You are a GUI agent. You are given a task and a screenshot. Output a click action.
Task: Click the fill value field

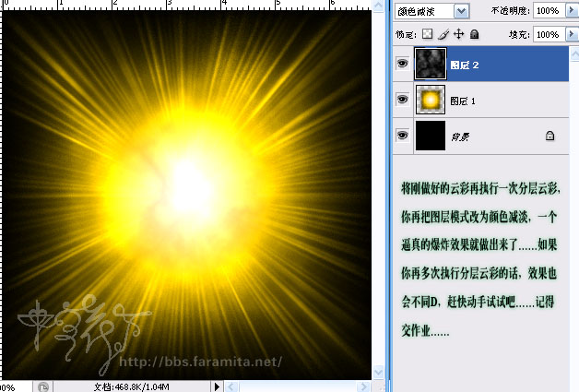pos(549,34)
